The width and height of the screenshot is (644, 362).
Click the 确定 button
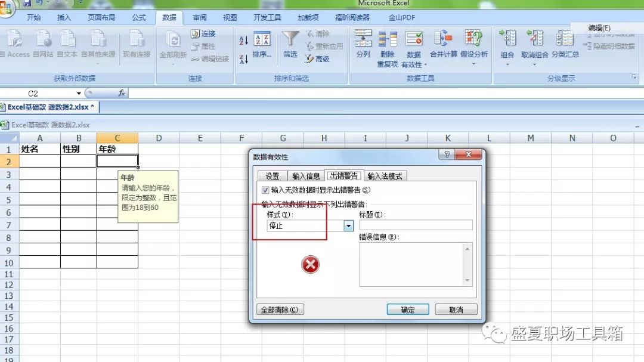coord(408,309)
